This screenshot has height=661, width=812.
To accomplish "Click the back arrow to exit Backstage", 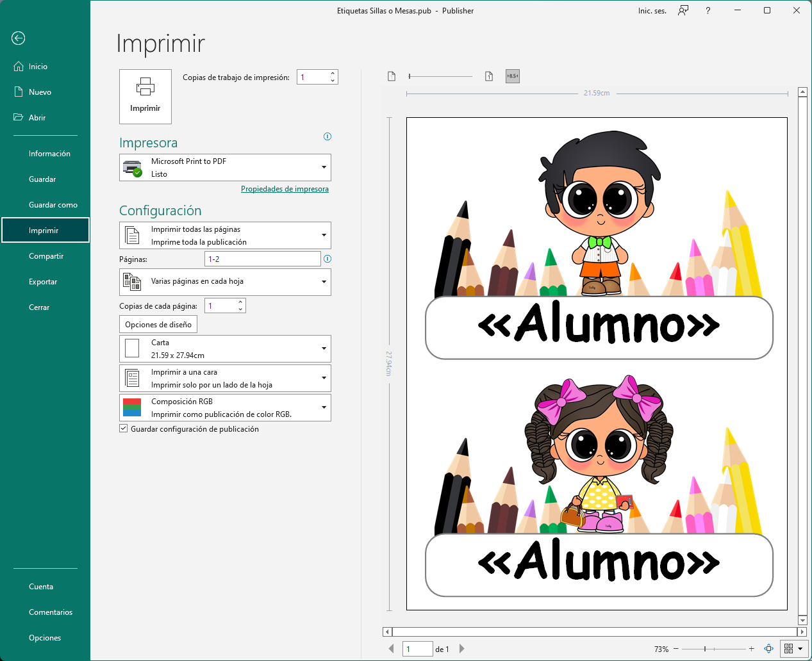I will tap(19, 38).
